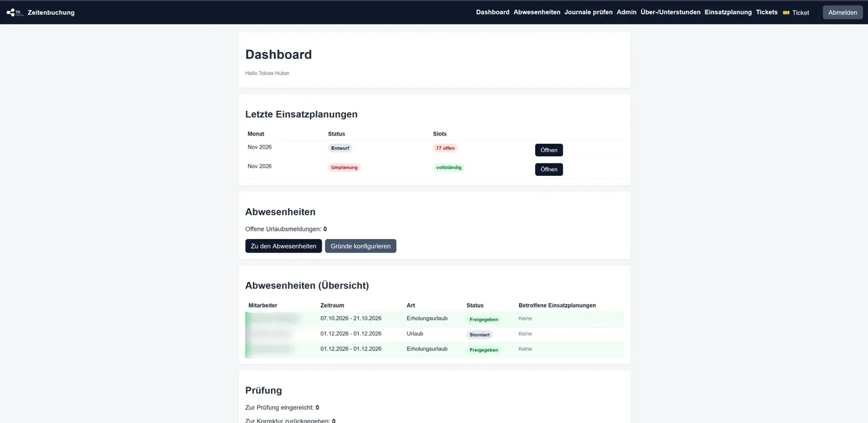Open the Umplanung Nov 2026 planning
This screenshot has width=868, height=423.
coord(549,169)
